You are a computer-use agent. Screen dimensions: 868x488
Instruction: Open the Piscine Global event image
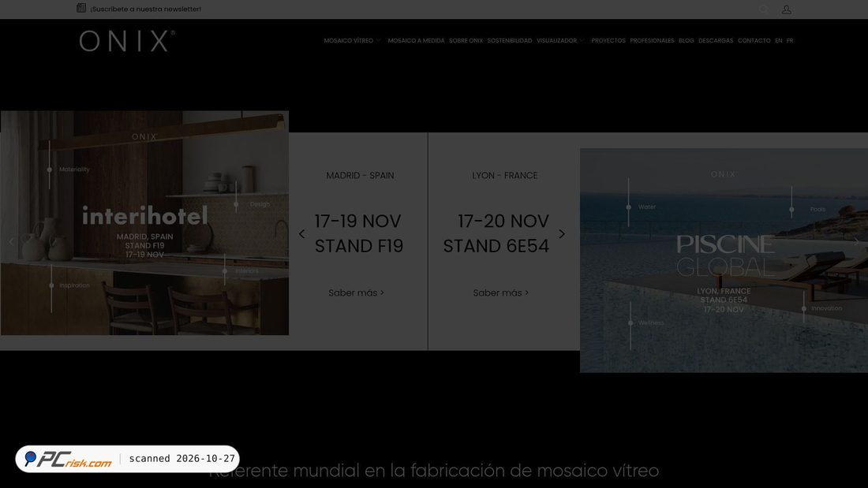[x=724, y=260]
